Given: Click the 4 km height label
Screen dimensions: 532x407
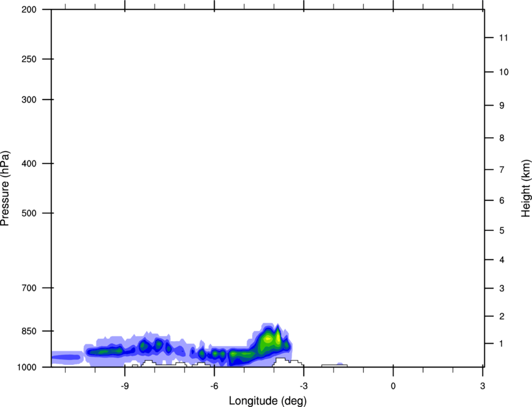Looking at the screenshot, I should (x=502, y=260).
